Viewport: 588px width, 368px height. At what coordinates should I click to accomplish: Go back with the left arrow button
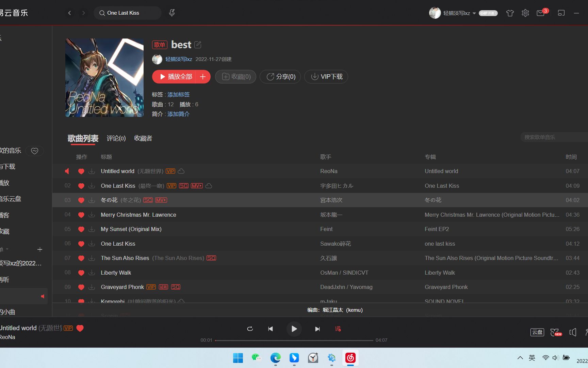(x=69, y=13)
